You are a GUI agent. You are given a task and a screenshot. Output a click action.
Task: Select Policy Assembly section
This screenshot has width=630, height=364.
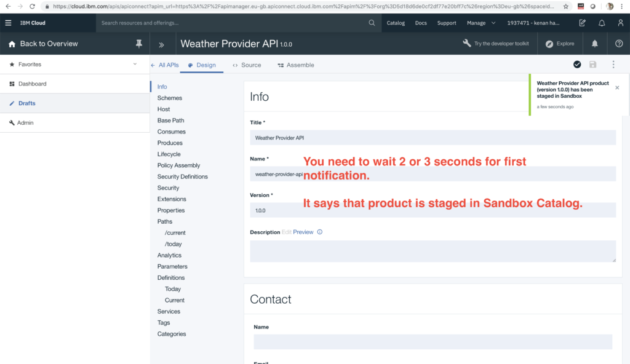[179, 165]
